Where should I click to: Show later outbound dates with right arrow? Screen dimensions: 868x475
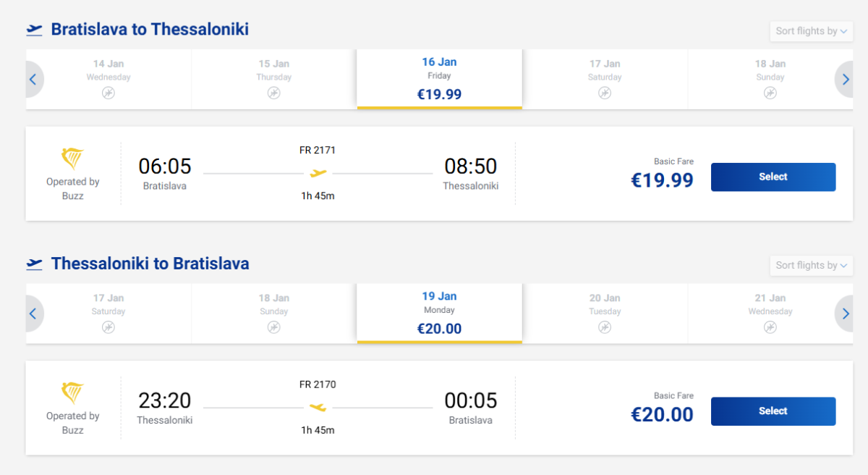[844, 80]
